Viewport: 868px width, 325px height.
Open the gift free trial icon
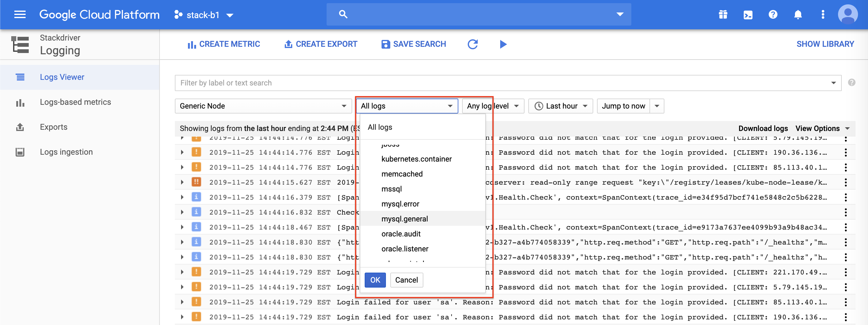point(723,14)
